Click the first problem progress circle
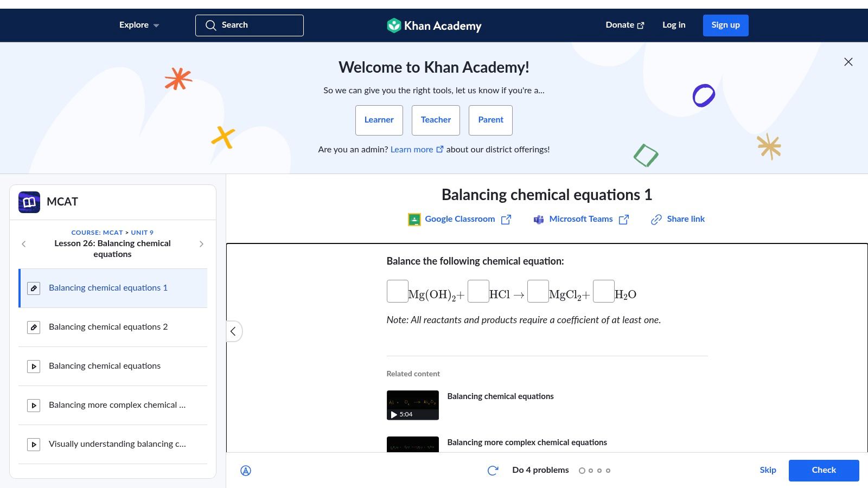Screen dimensions: 868x488 coord(582,471)
